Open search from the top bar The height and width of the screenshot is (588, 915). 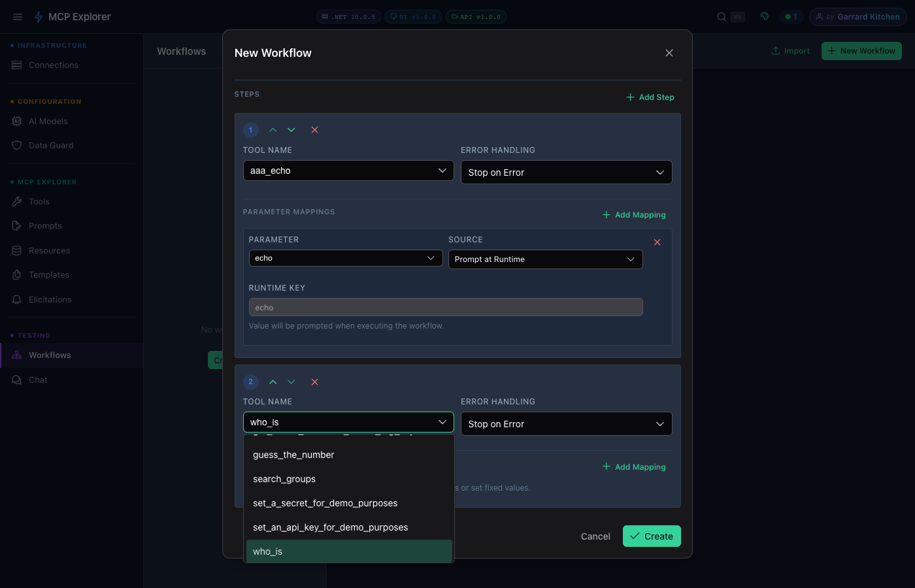click(721, 16)
